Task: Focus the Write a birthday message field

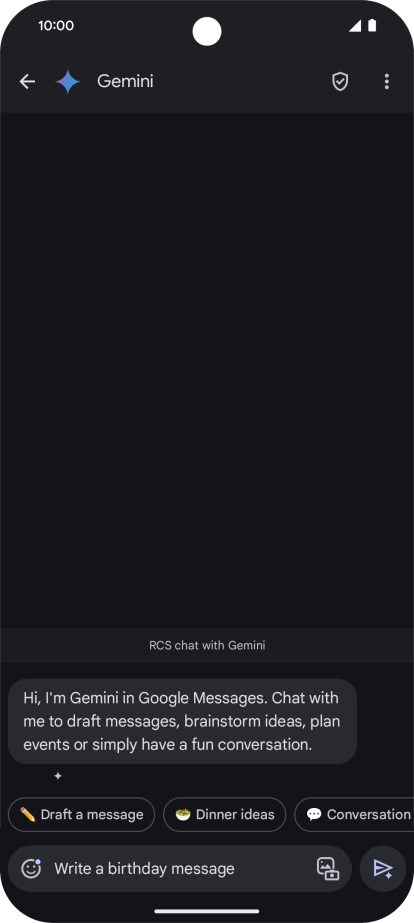Action: pyautogui.click(x=180, y=868)
